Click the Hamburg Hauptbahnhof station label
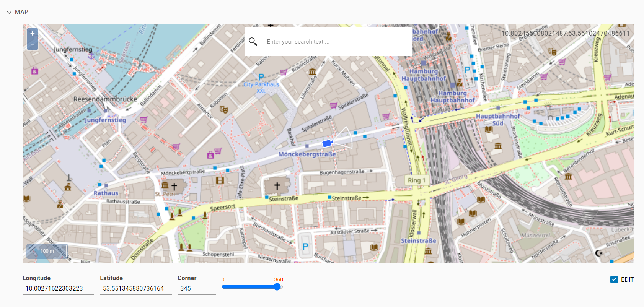Viewport: 644px width, 307px height. [424, 75]
